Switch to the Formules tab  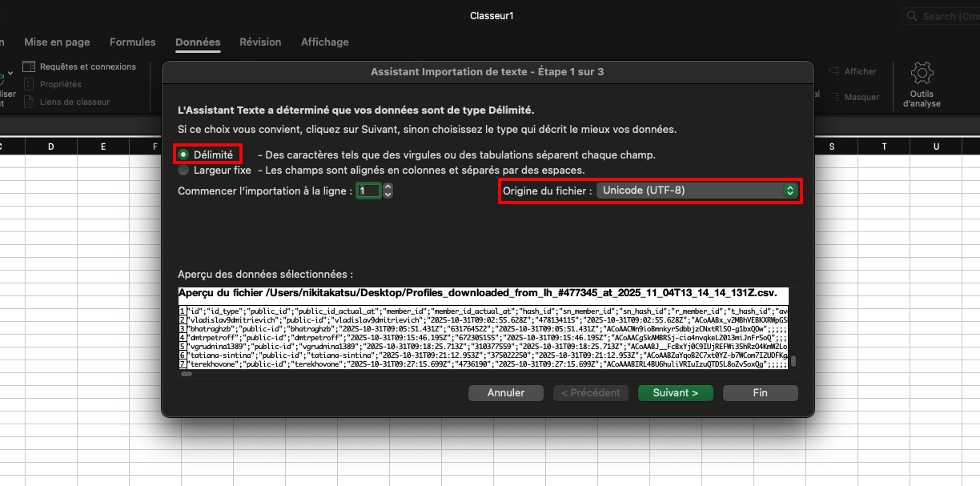[133, 42]
